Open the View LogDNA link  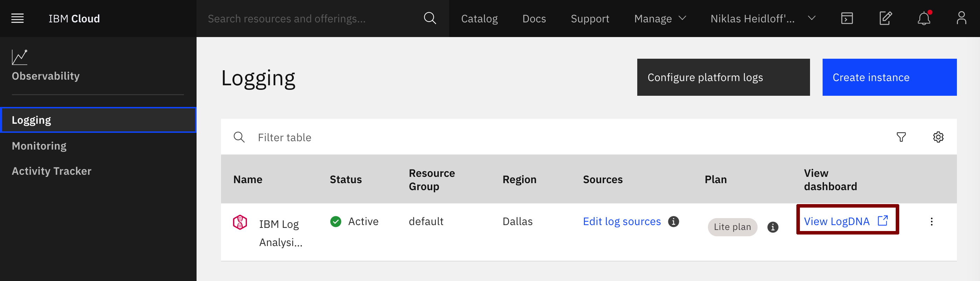[846, 221]
